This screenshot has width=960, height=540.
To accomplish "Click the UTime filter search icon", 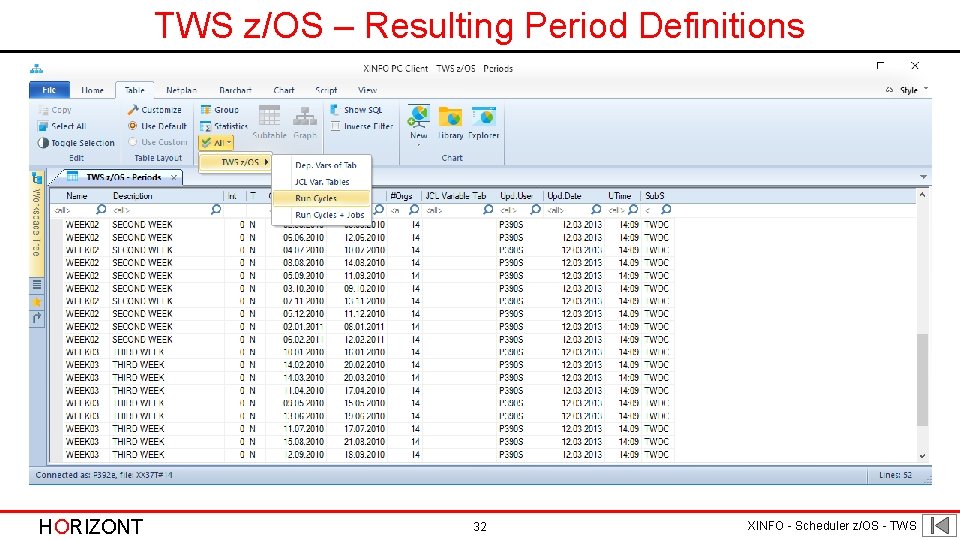I will [x=633, y=209].
